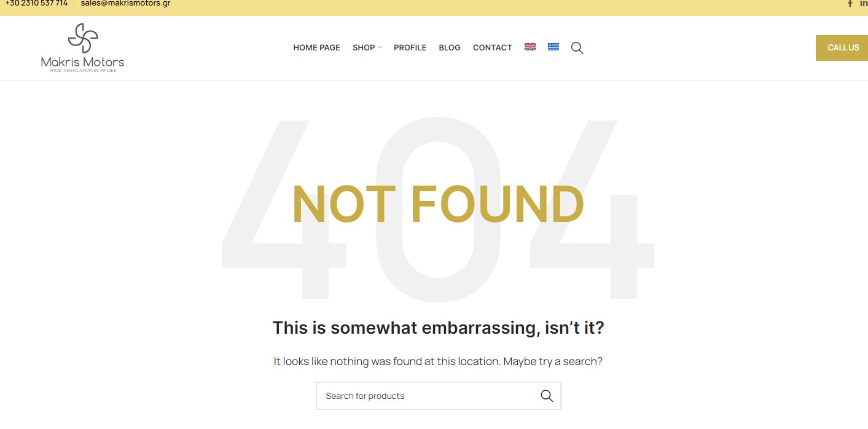Click the sales@makrismotors.gr email link

click(x=125, y=4)
